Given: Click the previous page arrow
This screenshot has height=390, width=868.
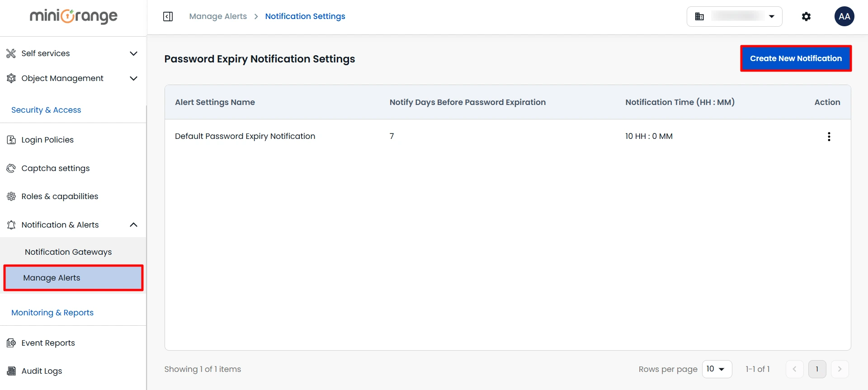Looking at the screenshot, I should pyautogui.click(x=794, y=369).
